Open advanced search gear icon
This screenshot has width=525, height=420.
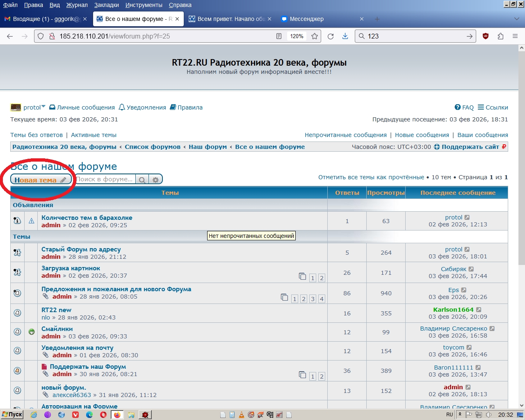pyautogui.click(x=155, y=180)
